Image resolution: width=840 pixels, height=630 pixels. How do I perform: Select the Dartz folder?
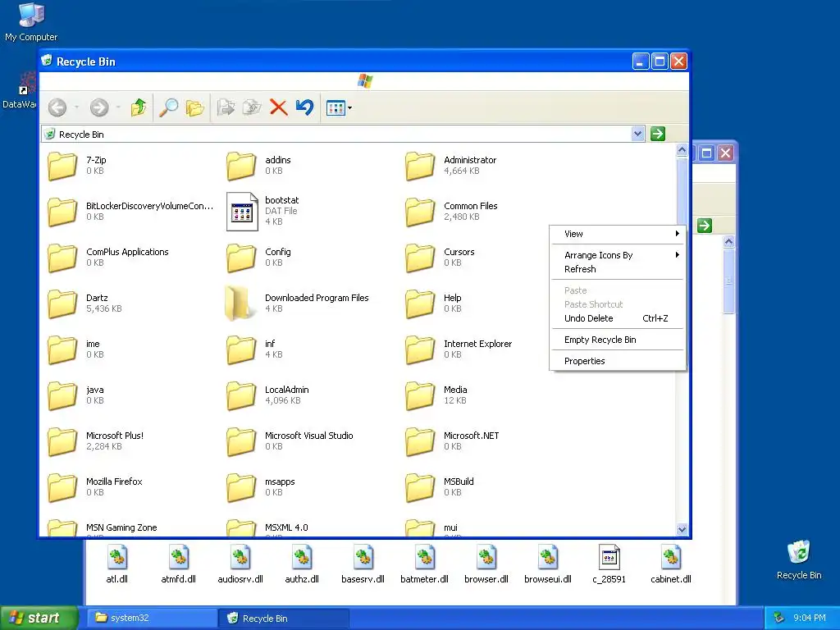click(62, 304)
